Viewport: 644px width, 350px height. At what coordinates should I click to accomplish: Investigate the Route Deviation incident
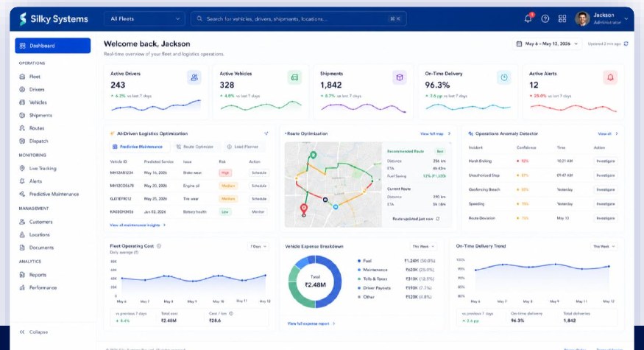tap(606, 218)
